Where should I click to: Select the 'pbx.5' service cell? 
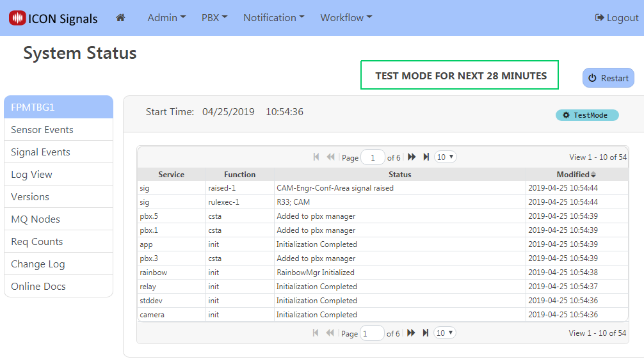click(x=172, y=216)
